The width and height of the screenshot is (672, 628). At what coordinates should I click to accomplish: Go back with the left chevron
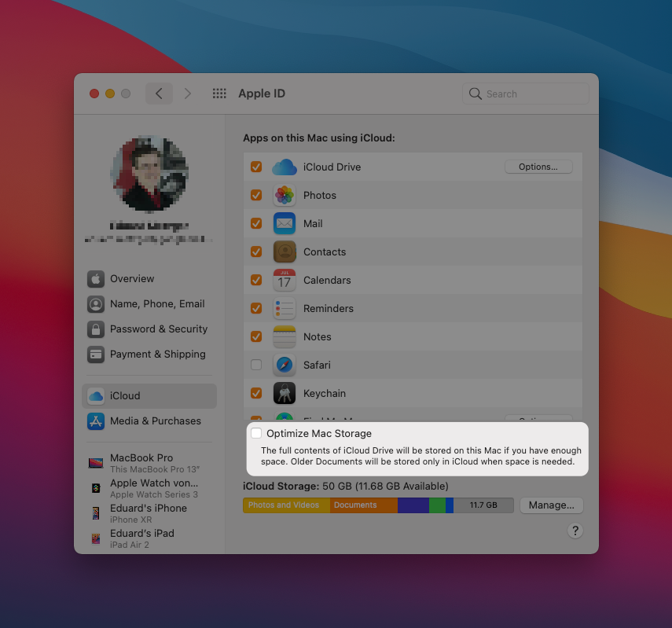[x=159, y=94]
